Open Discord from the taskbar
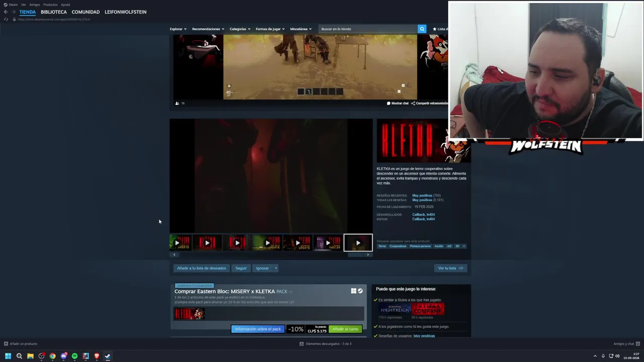 (x=63, y=356)
